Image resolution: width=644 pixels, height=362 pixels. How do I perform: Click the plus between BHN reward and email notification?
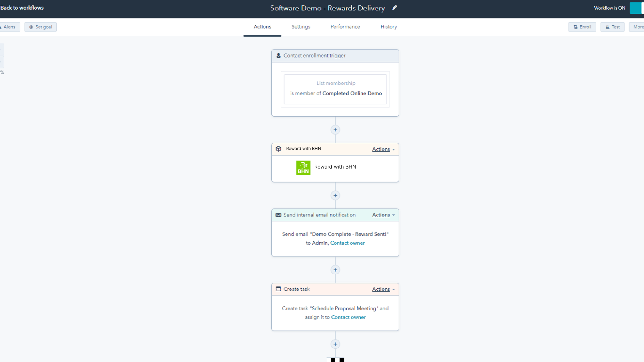pyautogui.click(x=335, y=196)
